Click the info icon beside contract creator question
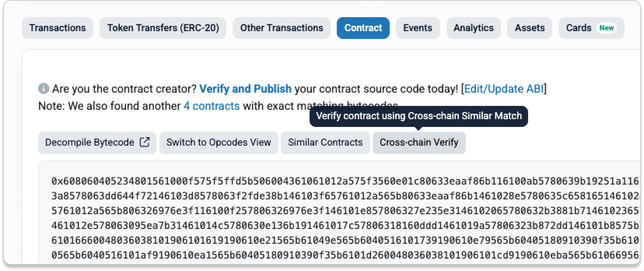644x271 pixels. click(44, 89)
